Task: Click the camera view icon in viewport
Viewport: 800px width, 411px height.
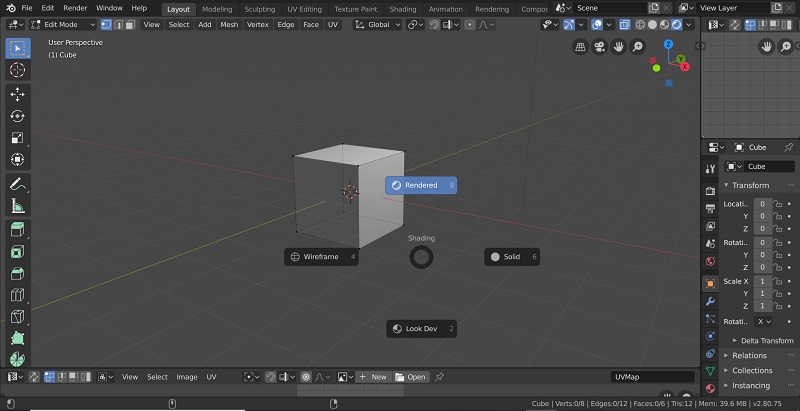Action: [599, 47]
